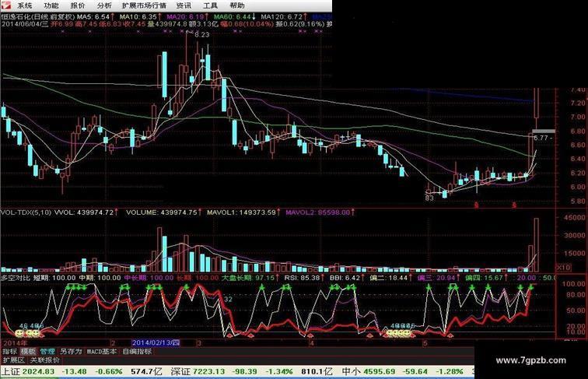Screen dimensions: 588x379
Task: Click the VOLUME: 439974.75 value
Action: point(161,212)
